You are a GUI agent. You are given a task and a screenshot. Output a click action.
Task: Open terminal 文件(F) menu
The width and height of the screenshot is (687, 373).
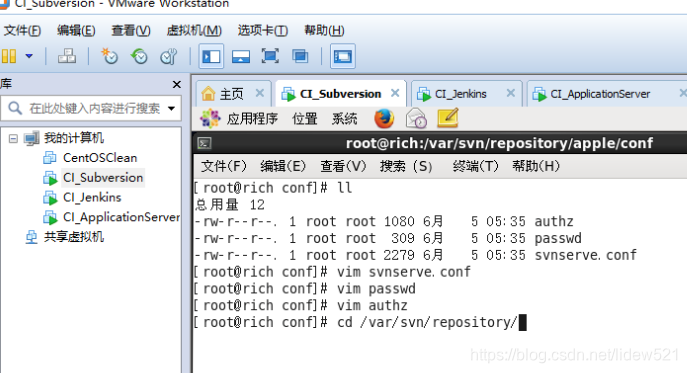(224, 166)
